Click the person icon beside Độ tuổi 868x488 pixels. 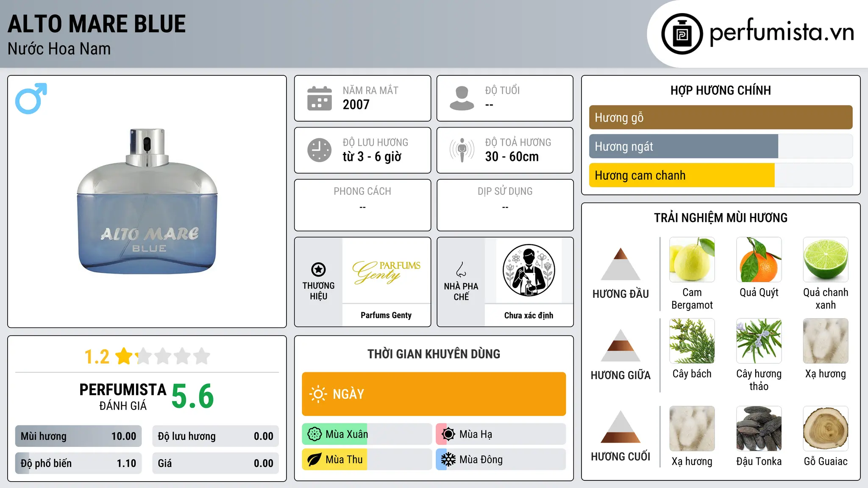[x=462, y=98]
